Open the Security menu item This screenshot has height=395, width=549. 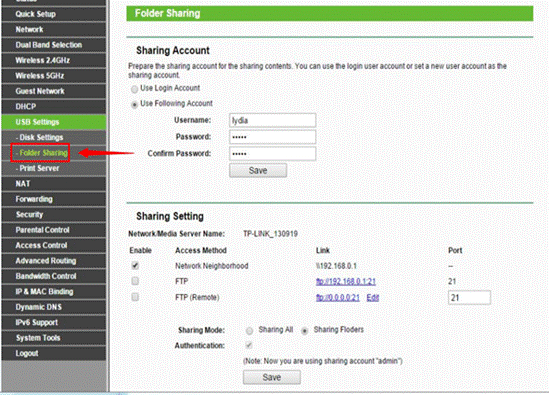tap(54, 214)
